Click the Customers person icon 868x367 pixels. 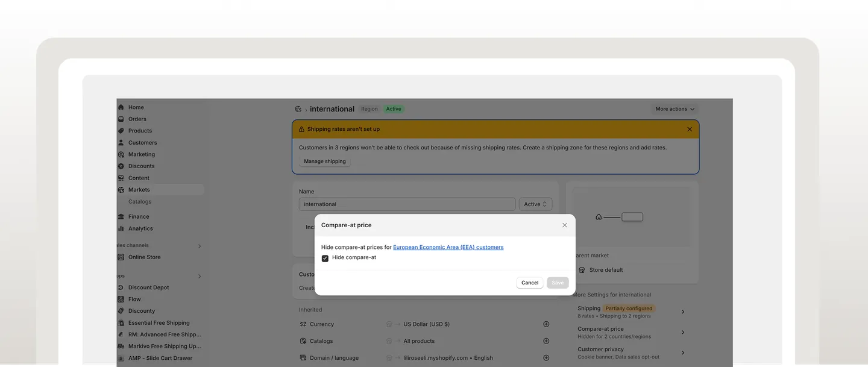pos(121,143)
